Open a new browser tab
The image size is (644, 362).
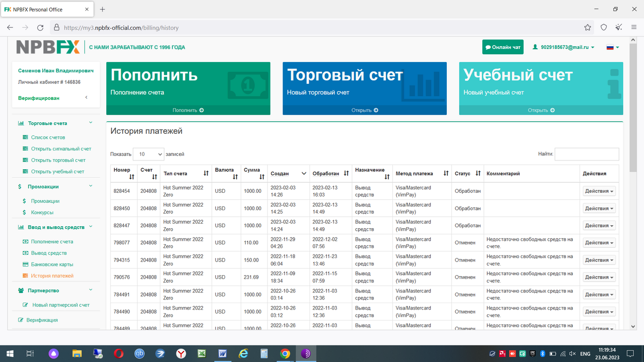pyautogui.click(x=102, y=9)
